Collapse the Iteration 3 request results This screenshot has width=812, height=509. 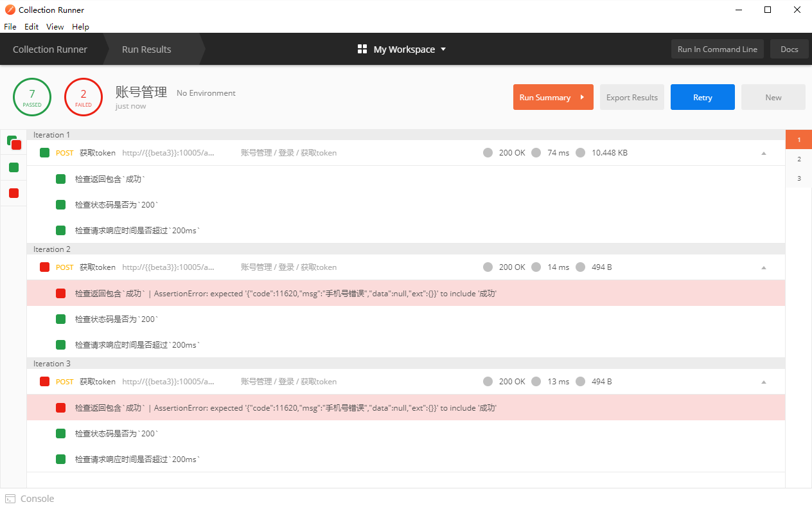coord(764,382)
